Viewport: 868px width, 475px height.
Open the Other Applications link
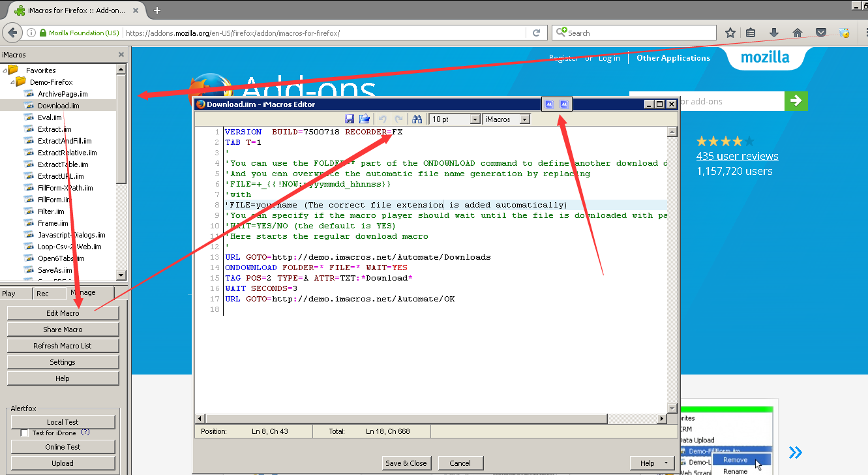(x=673, y=58)
